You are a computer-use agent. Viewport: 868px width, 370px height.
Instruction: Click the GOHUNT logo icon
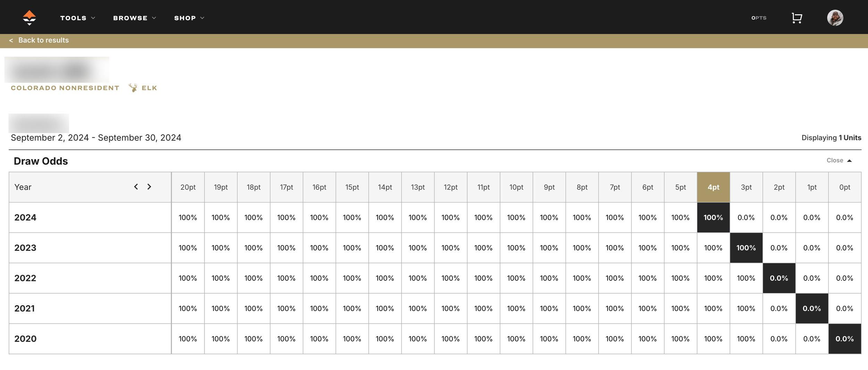29,17
